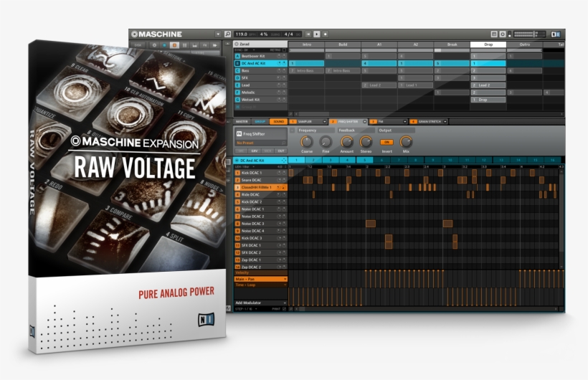Adjust the Coarse frequency knob
Image resolution: width=588 pixels, height=380 pixels.
[x=307, y=142]
